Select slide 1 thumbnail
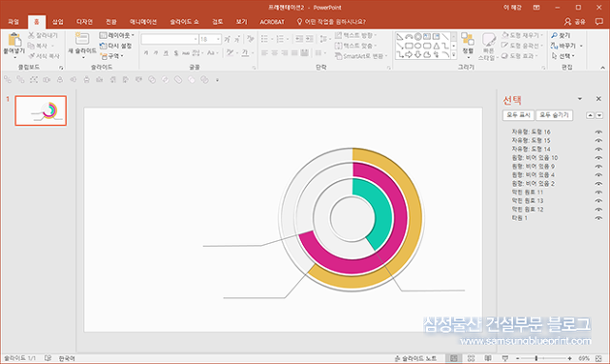This screenshot has height=364, width=610. pyautogui.click(x=41, y=110)
